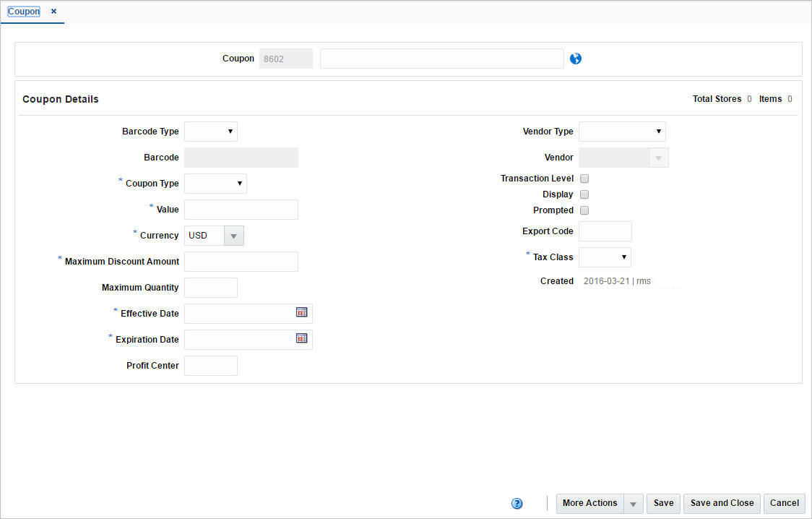The image size is (812, 519).
Task: Click the Save button
Action: (x=663, y=504)
